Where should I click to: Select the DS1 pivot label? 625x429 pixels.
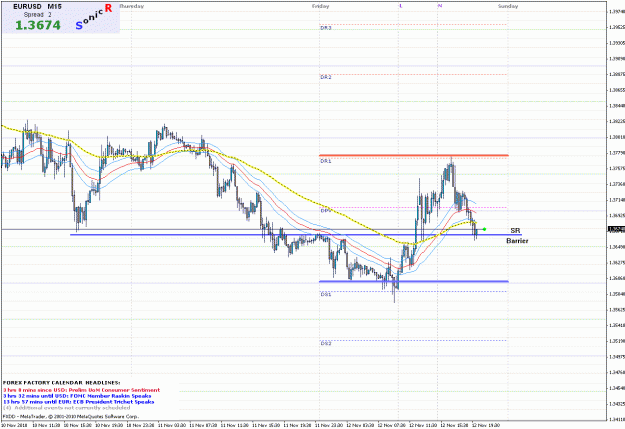pyautogui.click(x=326, y=294)
